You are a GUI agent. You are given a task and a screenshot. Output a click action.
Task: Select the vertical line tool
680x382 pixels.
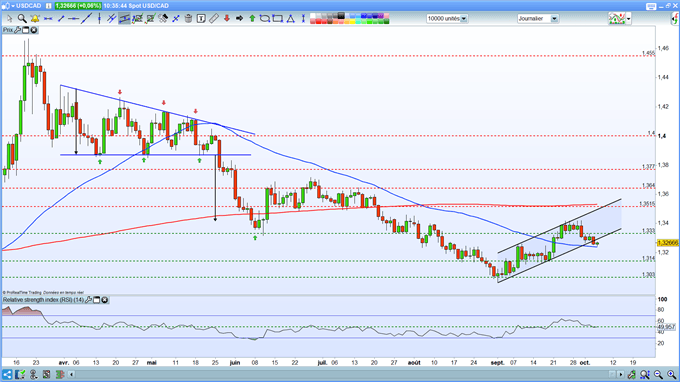click(x=99, y=19)
